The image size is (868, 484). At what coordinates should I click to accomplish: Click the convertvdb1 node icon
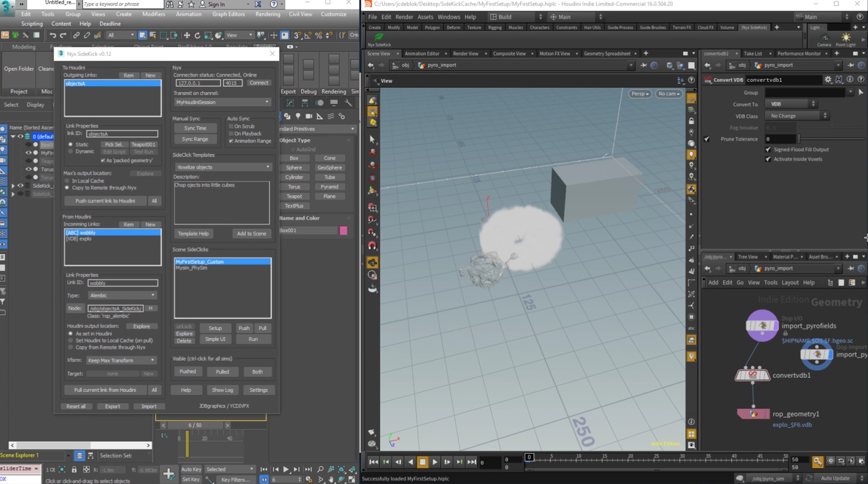tap(752, 375)
